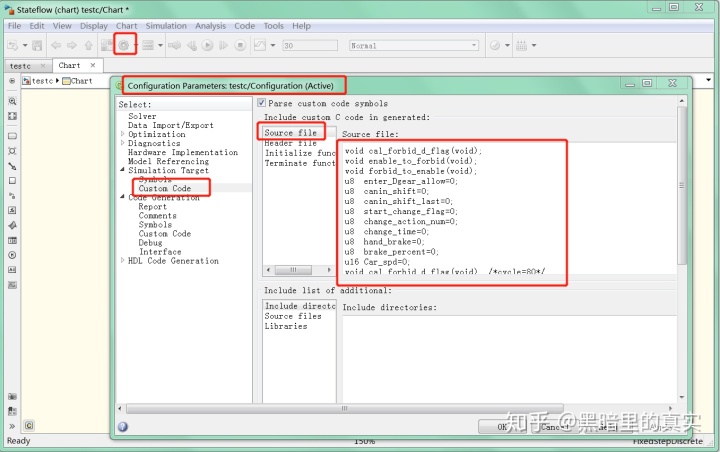The image size is (720, 452).
Task: Select the Zoom tool in the left palette
Action: click(x=12, y=101)
